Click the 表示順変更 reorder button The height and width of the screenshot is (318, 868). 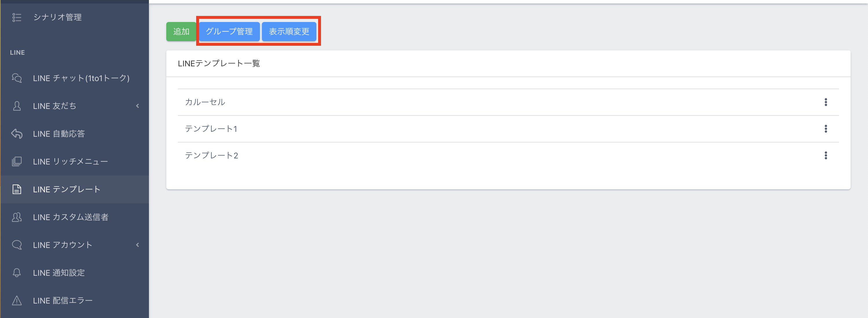(x=289, y=32)
